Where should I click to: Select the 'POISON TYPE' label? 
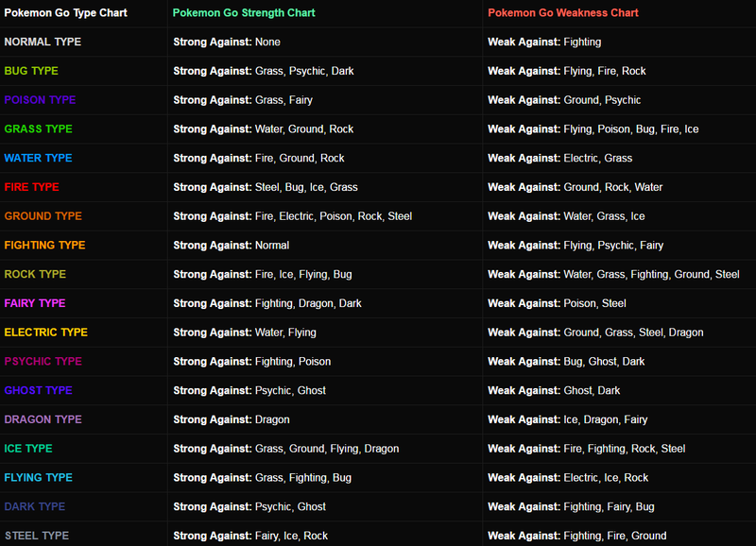[40, 100]
